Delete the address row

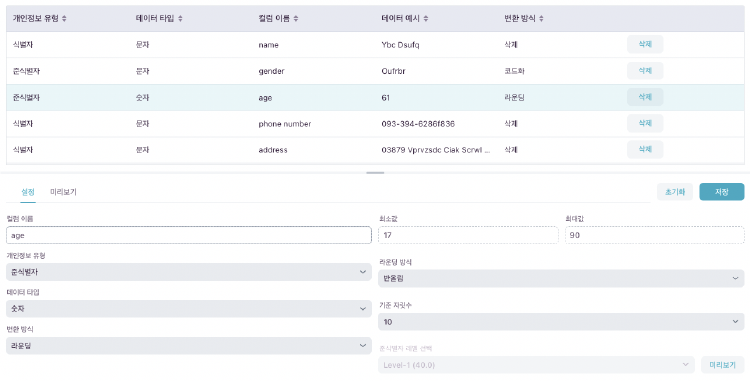pyautogui.click(x=645, y=149)
